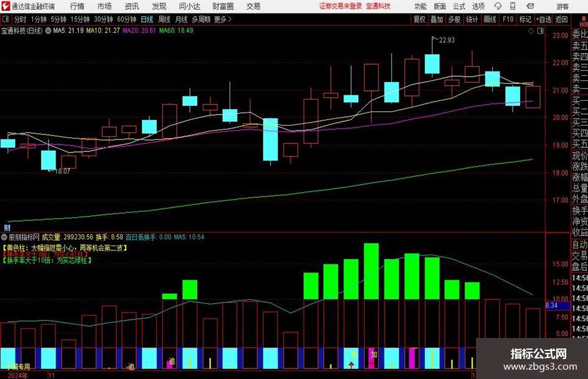Switch to 1分钟 chart period

tap(38, 19)
